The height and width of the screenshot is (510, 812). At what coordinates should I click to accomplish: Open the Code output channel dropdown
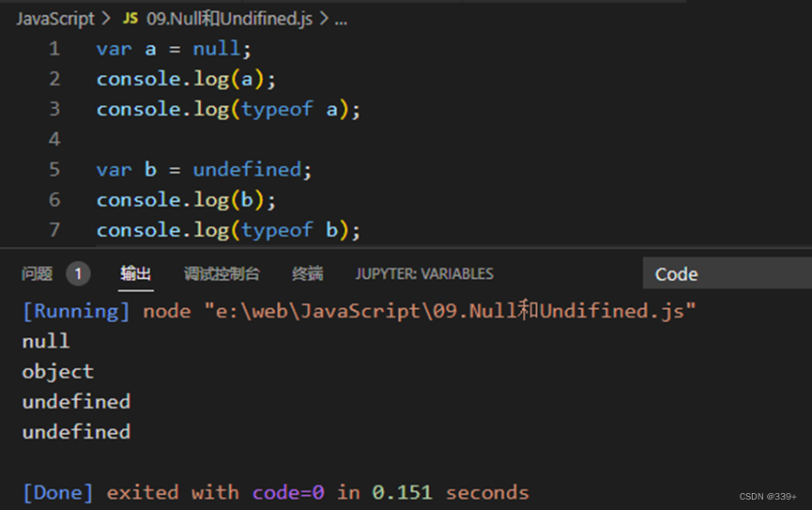(x=728, y=273)
